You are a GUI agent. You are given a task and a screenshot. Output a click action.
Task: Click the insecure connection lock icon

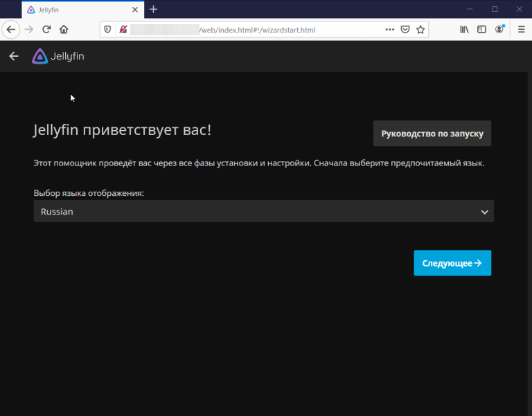(x=123, y=30)
